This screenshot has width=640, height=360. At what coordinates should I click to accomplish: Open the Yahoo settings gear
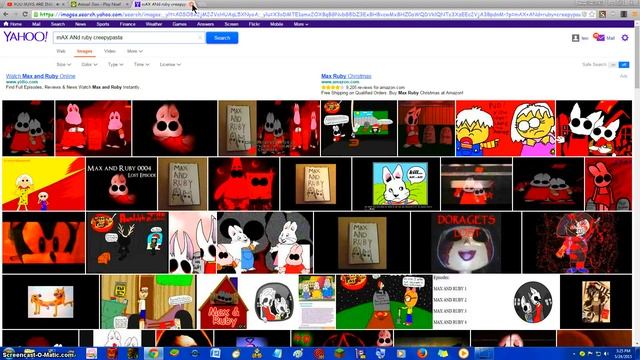point(625,38)
